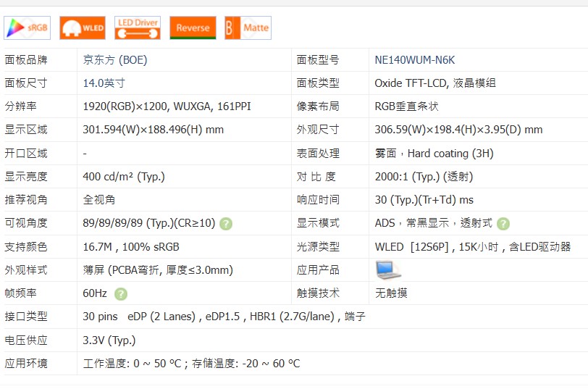Image resolution: width=588 pixels, height=389 pixels.
Task: Open help icon beside ADS display mode
Action: pos(503,224)
